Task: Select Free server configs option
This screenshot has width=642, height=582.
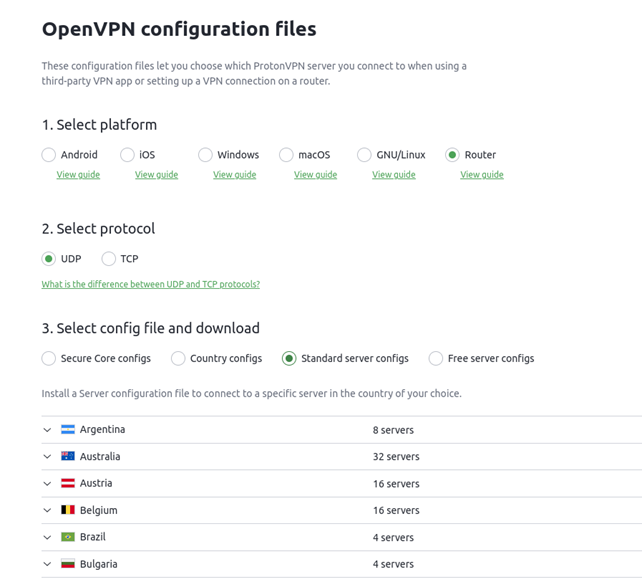Action: (436, 358)
